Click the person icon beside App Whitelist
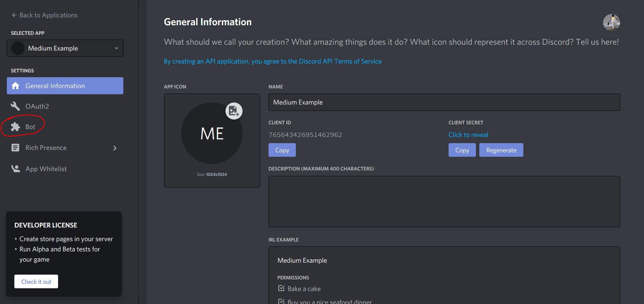The height and width of the screenshot is (304, 644). coord(15,169)
